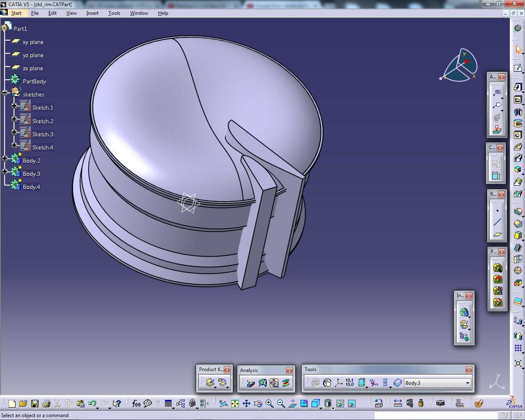Click the Print icon
This screenshot has width=525, height=420.
(x=46, y=404)
